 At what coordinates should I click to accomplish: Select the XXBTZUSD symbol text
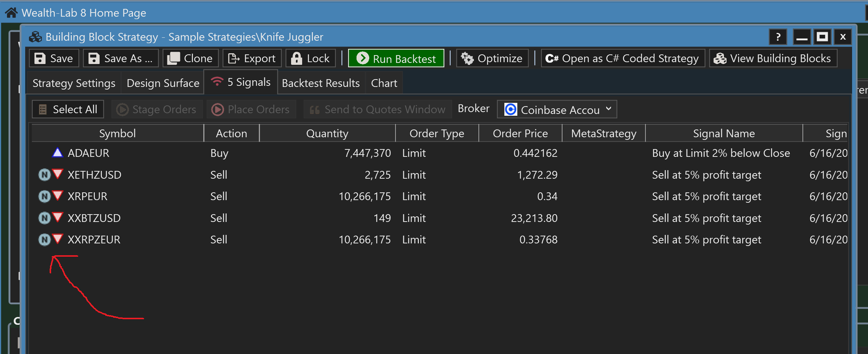94,218
